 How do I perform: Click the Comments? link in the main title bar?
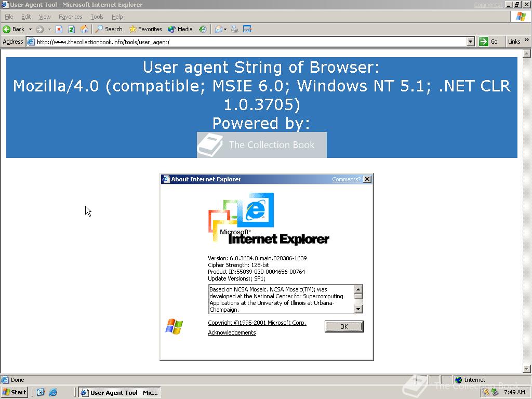487,5
